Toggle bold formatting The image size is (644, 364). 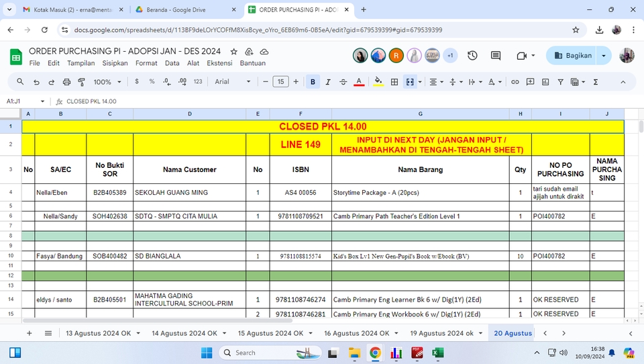313,82
